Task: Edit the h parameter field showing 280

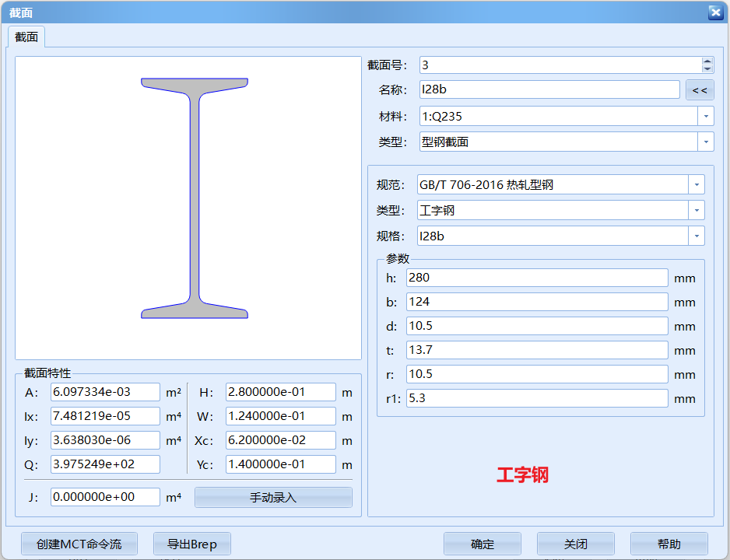Action: click(537, 277)
